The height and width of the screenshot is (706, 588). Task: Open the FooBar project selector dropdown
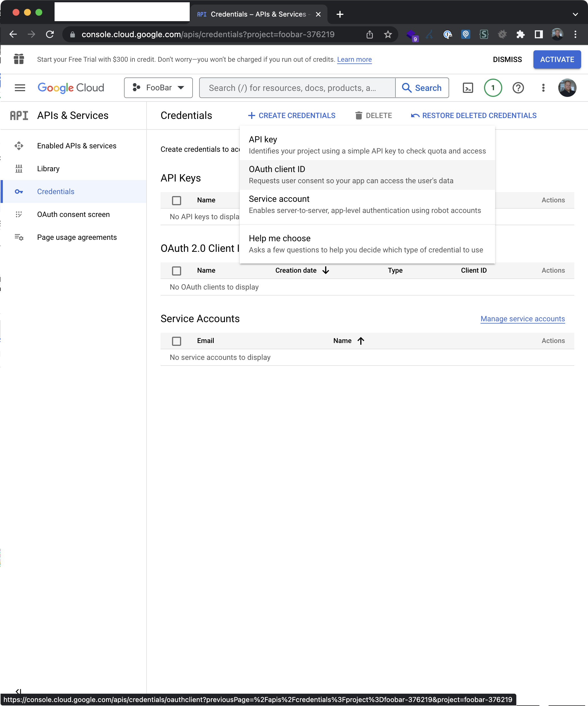(158, 88)
